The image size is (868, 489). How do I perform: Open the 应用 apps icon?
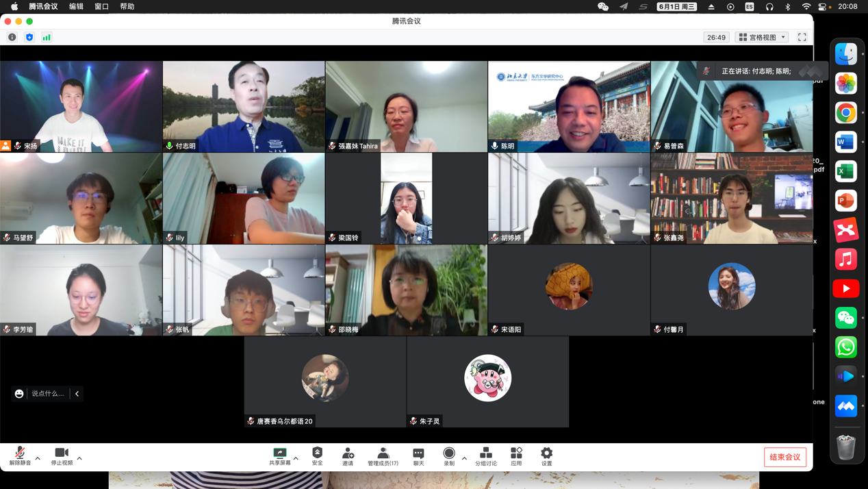click(516, 456)
